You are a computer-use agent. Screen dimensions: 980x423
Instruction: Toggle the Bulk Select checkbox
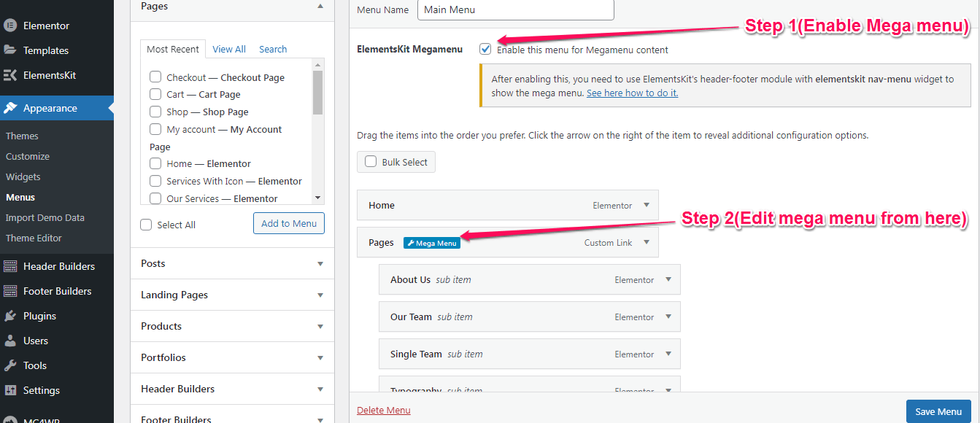pyautogui.click(x=371, y=162)
